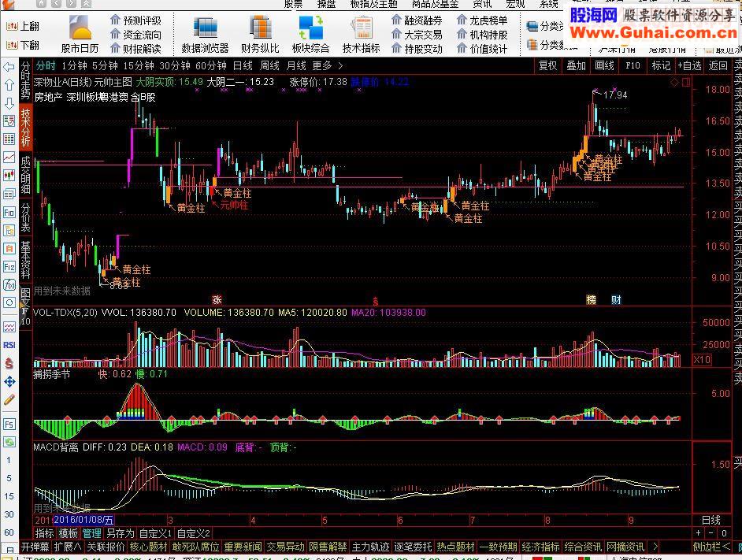This screenshot has width=742, height=560.
Task: Switch to 分时 intraday period
Action: point(46,66)
